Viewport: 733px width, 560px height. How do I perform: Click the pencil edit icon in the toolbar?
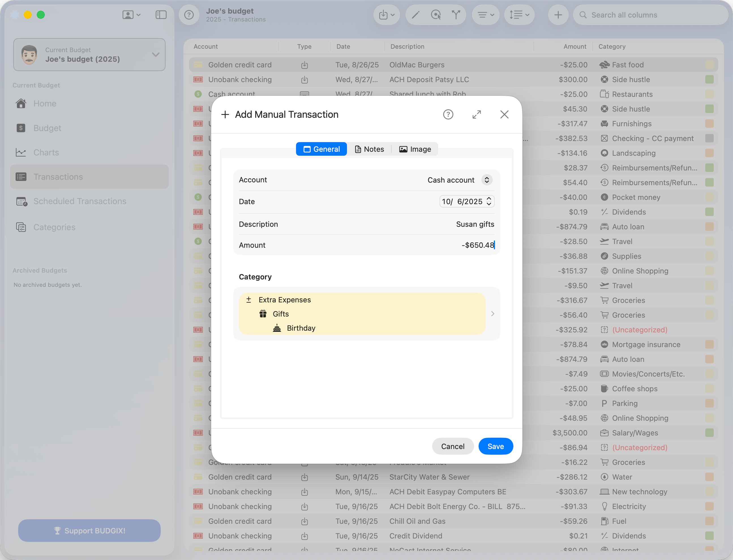coord(415,15)
